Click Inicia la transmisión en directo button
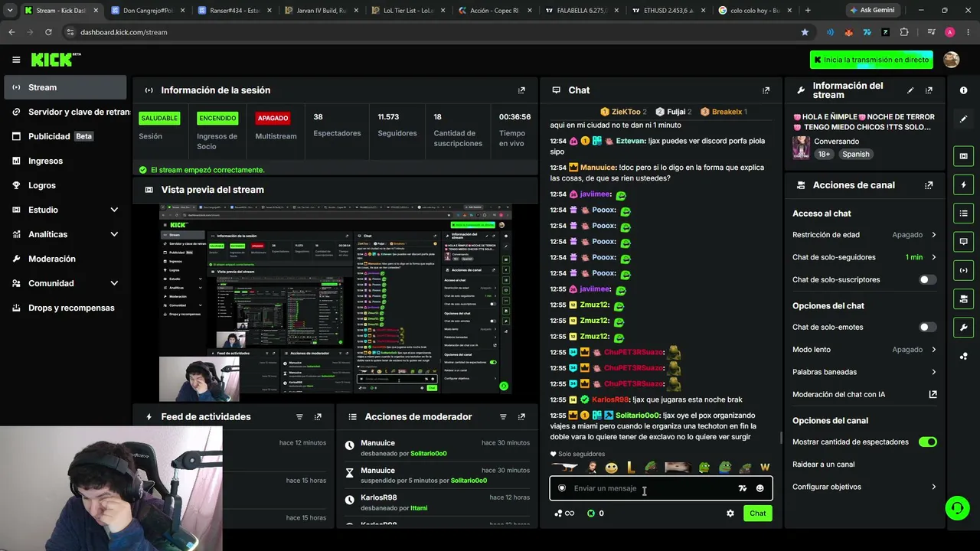The height and width of the screenshot is (551, 980). pyautogui.click(x=871, y=60)
